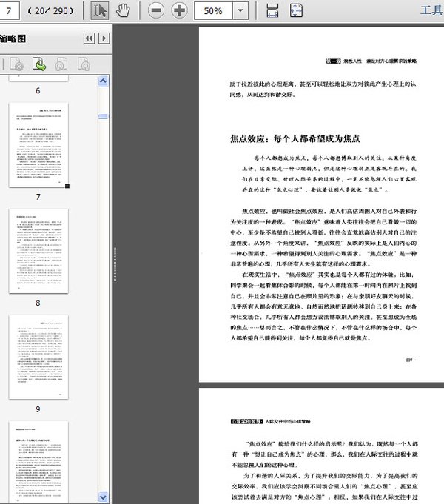Click the thumbnail panel scrollbar thumb
Screen dimensions: 444x504
click(103, 116)
